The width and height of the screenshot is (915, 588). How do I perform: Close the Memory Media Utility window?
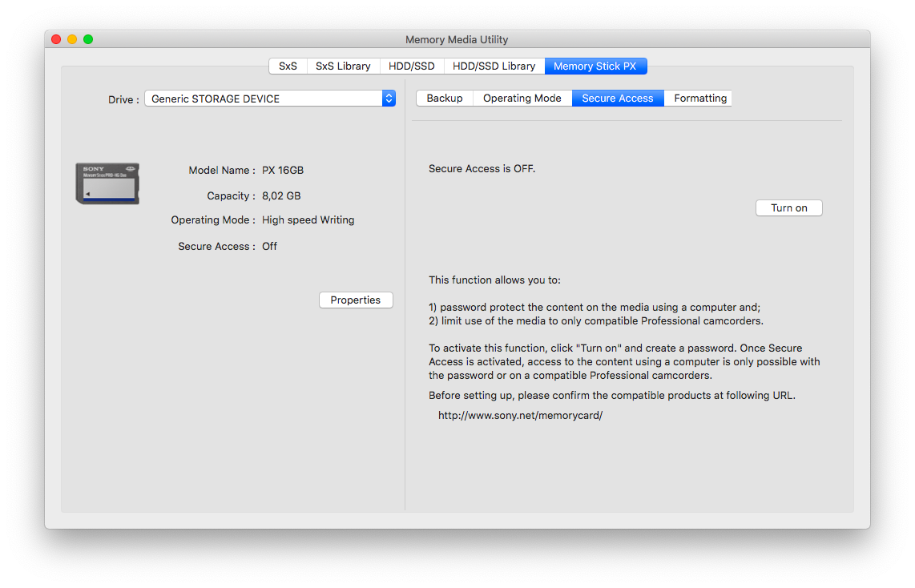pos(56,39)
